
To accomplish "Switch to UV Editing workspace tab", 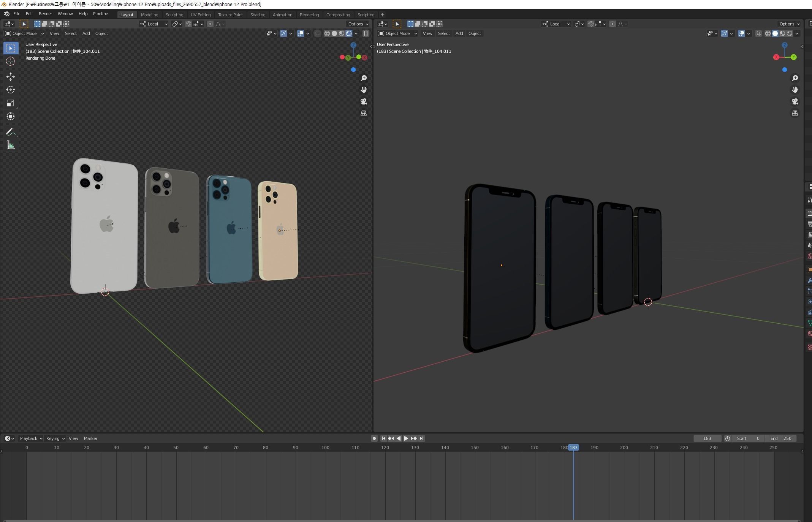I will 201,14.
